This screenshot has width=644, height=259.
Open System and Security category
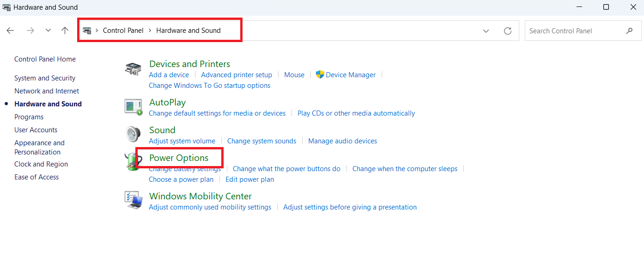click(x=45, y=78)
